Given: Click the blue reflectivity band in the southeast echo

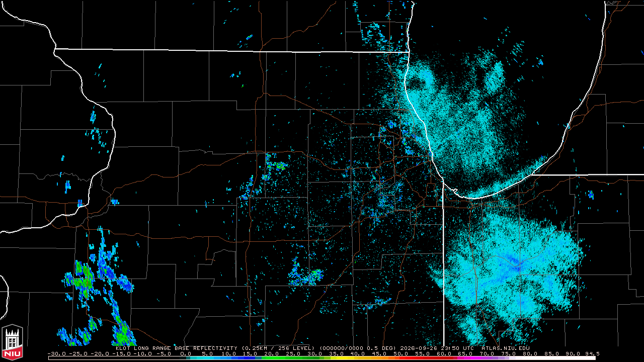Looking at the screenshot, I should tap(508, 267).
